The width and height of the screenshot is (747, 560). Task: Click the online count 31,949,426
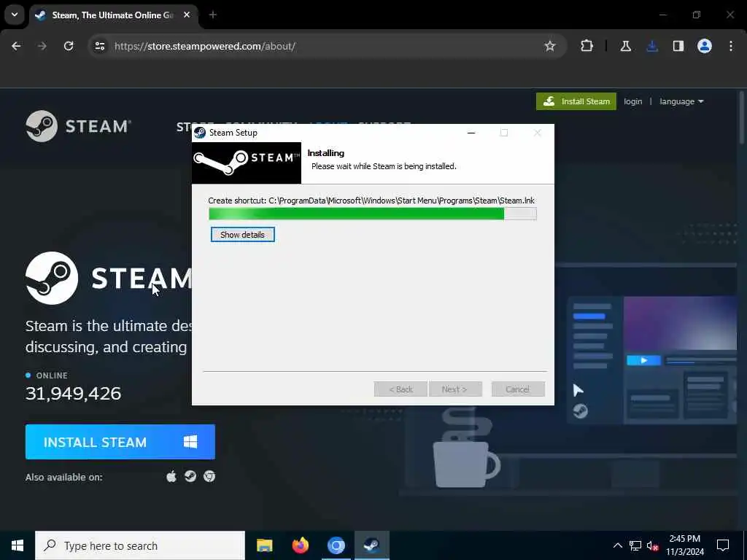74,393
